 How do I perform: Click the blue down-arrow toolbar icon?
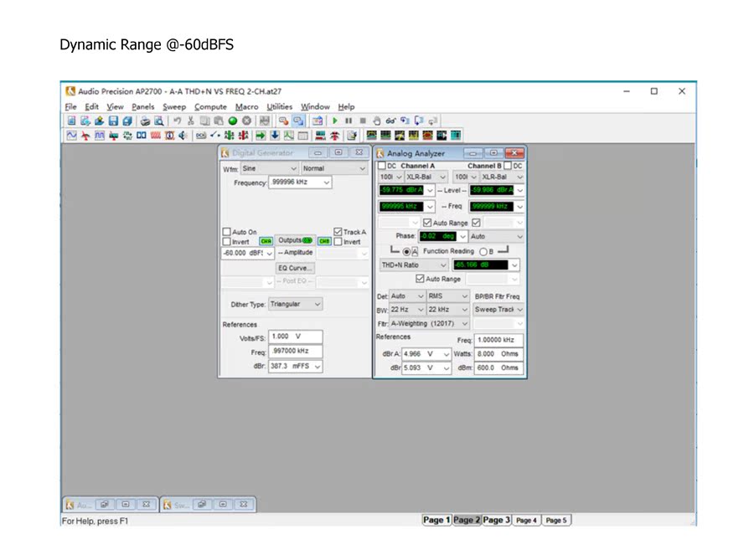coord(275,136)
